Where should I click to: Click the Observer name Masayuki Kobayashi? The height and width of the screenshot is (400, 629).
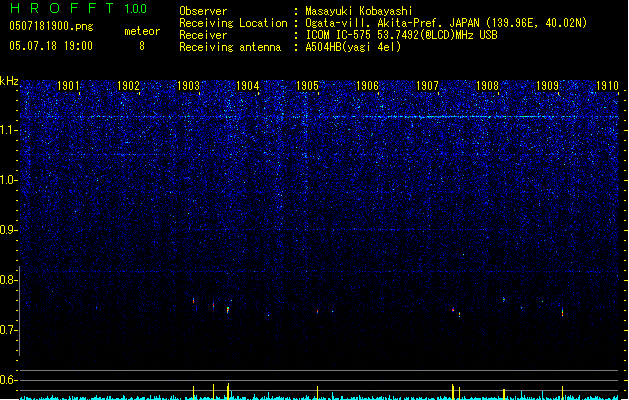point(359,11)
